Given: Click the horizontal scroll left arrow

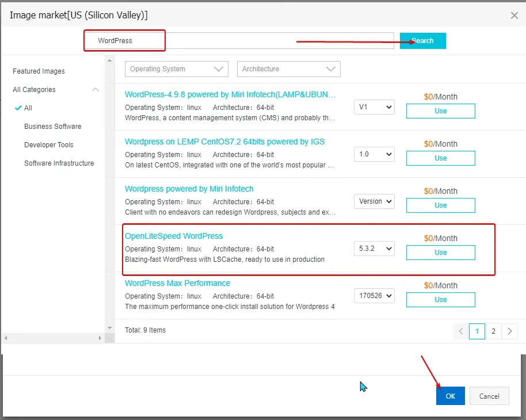Looking at the screenshot, I should tap(6, 338).
